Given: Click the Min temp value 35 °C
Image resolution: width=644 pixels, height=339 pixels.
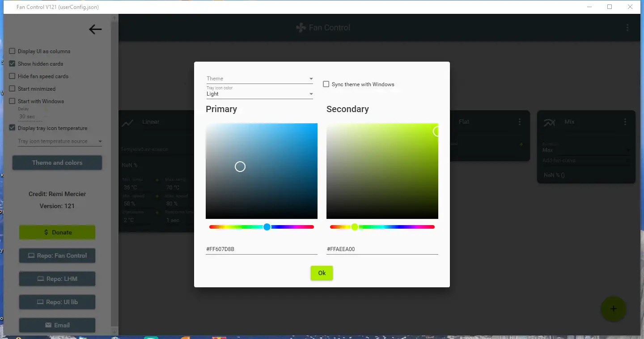Looking at the screenshot, I should pyautogui.click(x=131, y=188).
